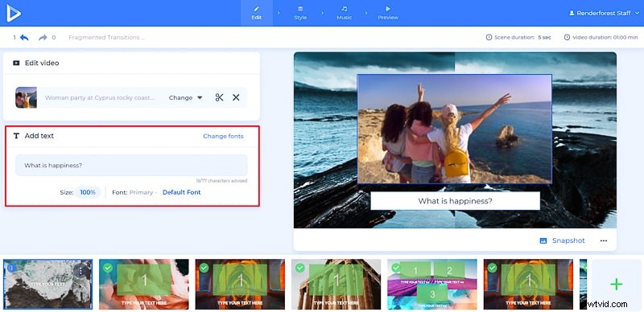Click the 100% size value
Image resolution: width=644 pixels, height=312 pixels.
tap(88, 192)
